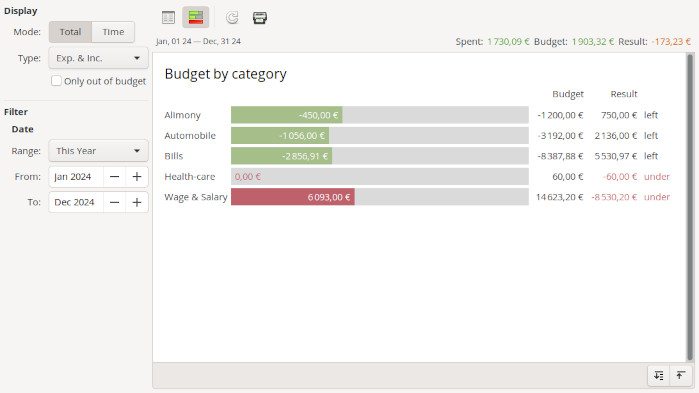Click the From date field Jan 2024
The height and width of the screenshot is (393, 699).
(x=76, y=176)
